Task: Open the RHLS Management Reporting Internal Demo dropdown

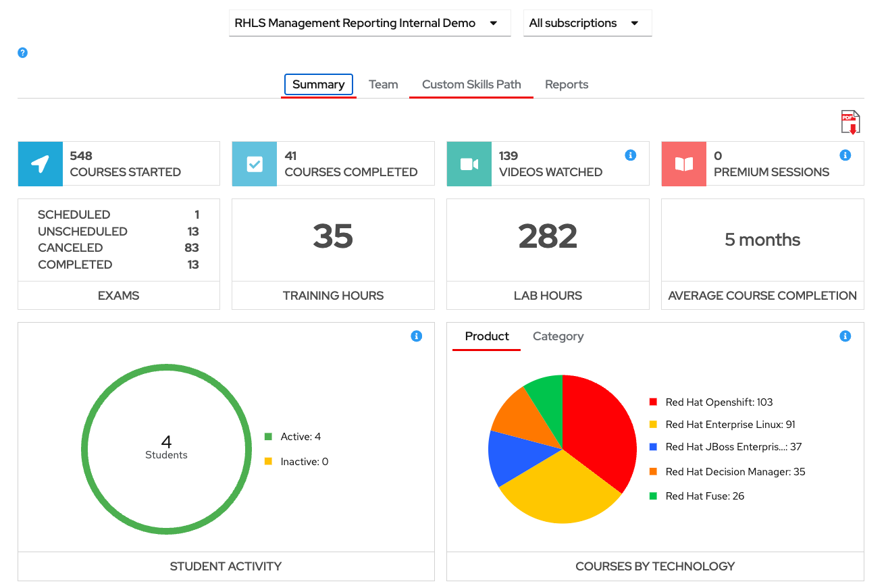Action: 370,22
